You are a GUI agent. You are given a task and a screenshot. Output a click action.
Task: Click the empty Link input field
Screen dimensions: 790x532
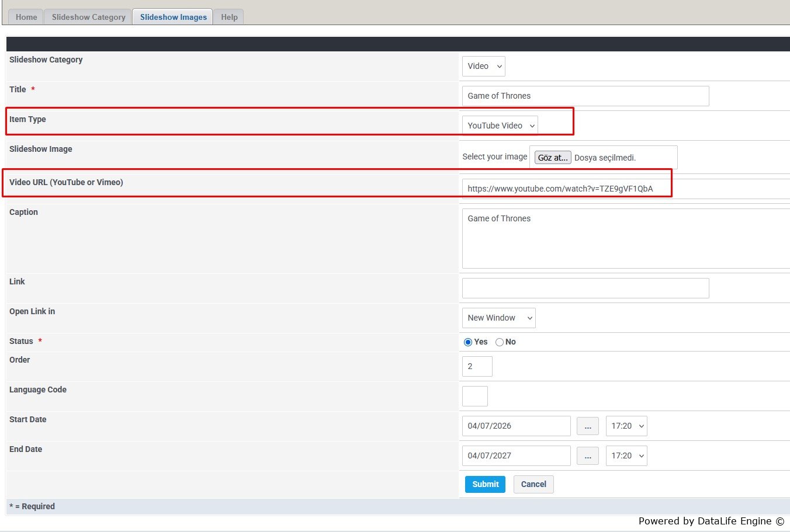pos(585,288)
